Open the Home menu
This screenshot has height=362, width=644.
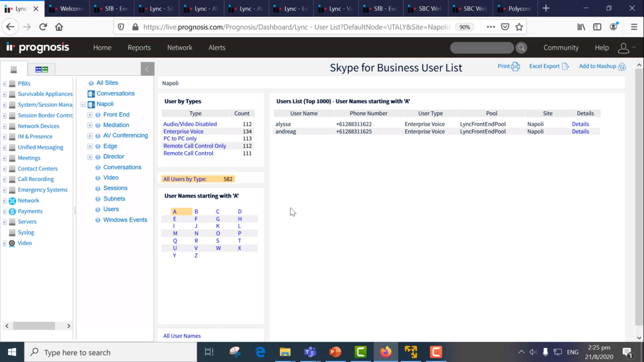[102, 48]
